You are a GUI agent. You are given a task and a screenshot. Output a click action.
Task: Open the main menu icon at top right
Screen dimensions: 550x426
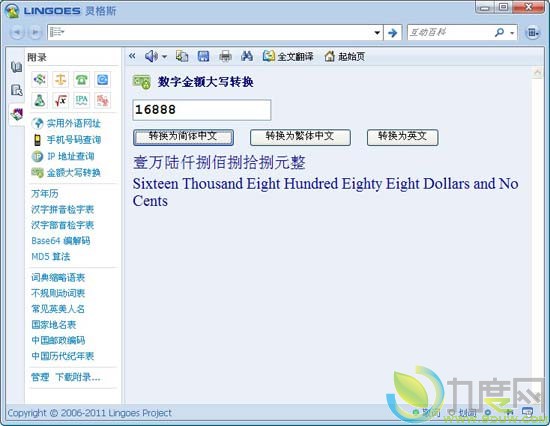tap(532, 33)
